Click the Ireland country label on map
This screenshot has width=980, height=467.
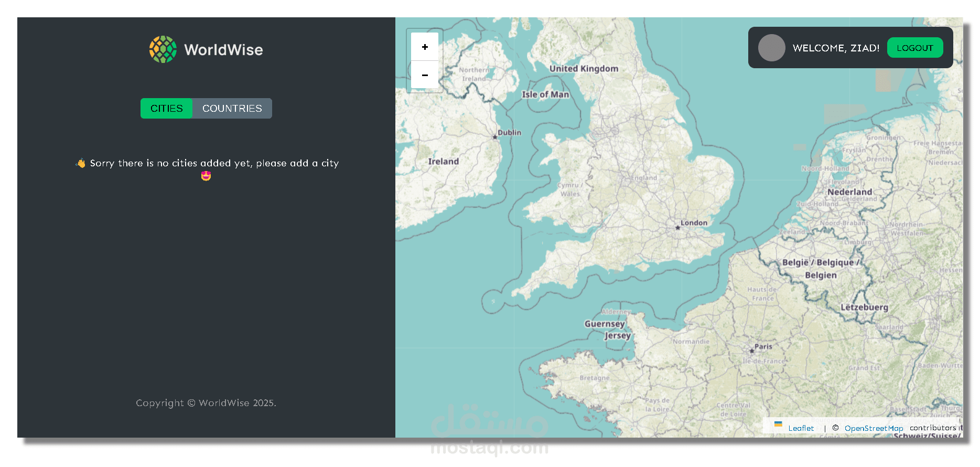point(443,162)
